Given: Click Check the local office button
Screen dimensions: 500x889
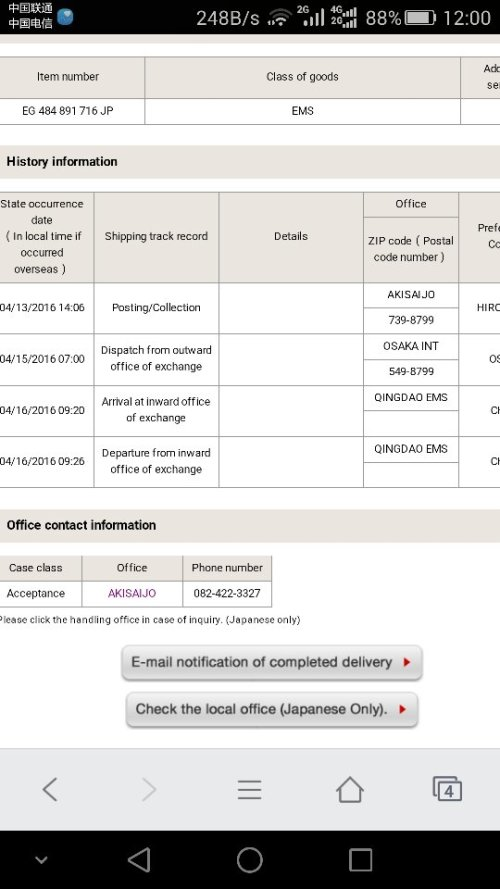Looking at the screenshot, I should [272, 709].
